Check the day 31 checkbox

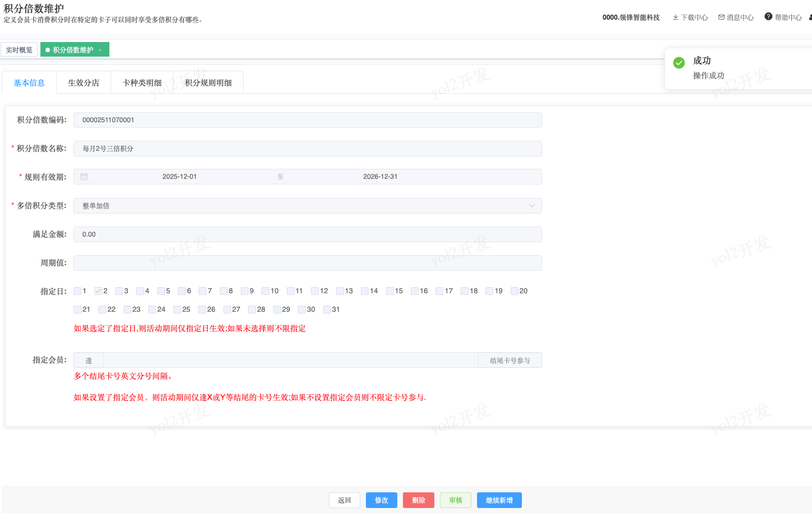[327, 310]
